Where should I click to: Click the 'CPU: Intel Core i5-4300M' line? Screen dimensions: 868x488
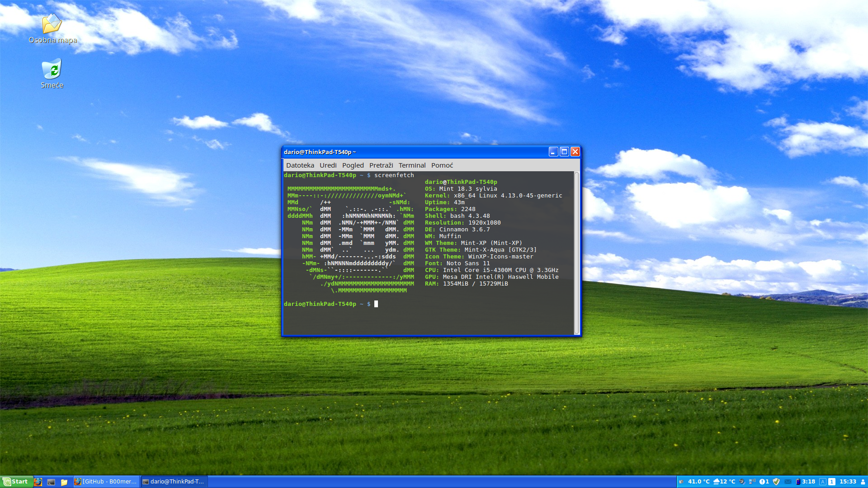click(x=491, y=270)
